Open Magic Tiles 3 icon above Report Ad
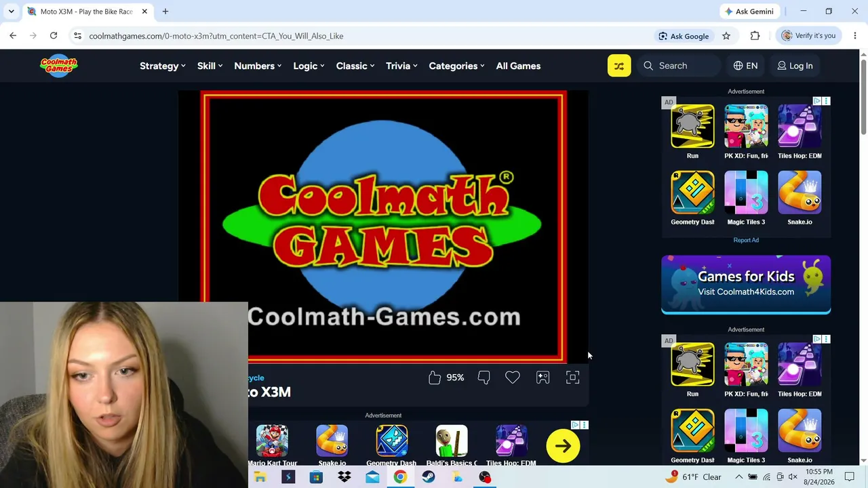 coord(746,192)
